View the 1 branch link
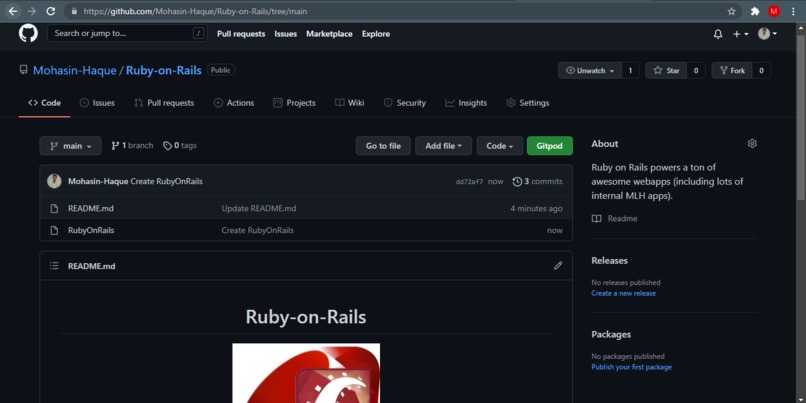Image resolution: width=806 pixels, height=403 pixels. [132, 145]
